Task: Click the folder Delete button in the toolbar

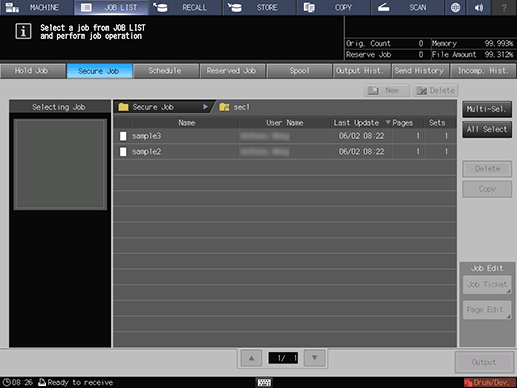Action: [435, 90]
